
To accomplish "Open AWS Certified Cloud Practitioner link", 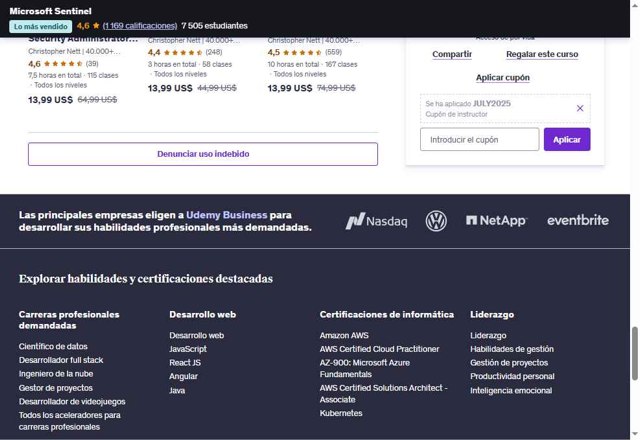I will tap(379, 349).
